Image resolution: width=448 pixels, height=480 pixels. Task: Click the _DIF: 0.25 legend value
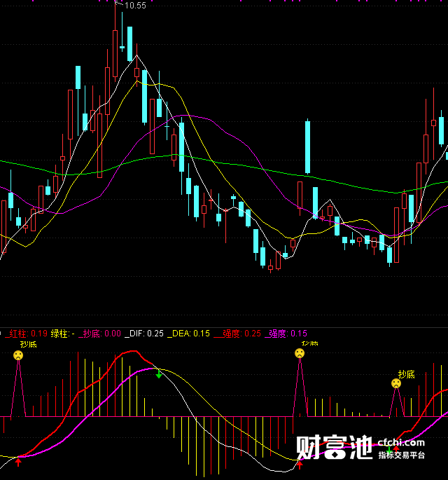pos(144,334)
